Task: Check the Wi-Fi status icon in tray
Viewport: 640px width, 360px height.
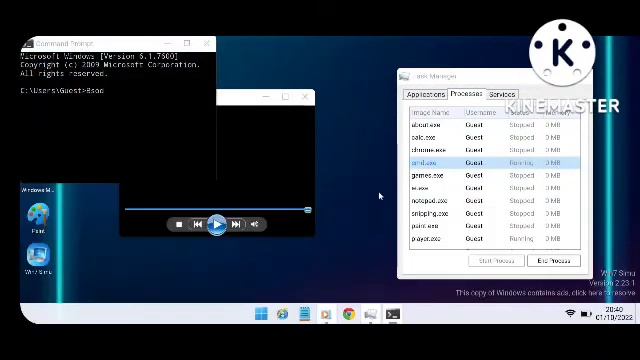Action: pos(570,313)
